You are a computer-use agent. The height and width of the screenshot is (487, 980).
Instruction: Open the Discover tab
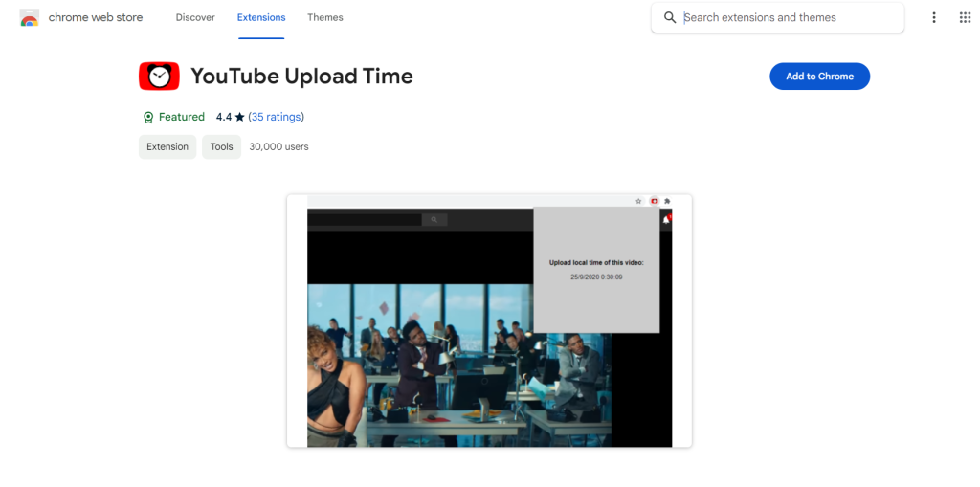pos(195,17)
